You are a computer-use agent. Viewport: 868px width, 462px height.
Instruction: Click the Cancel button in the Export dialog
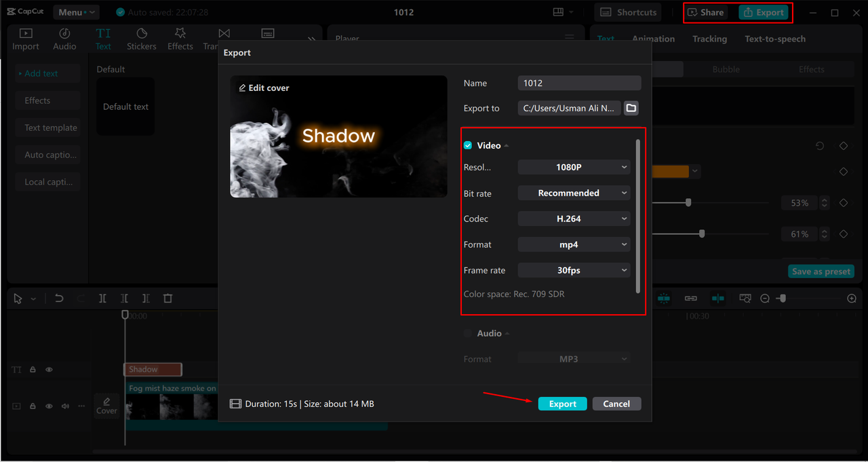[x=616, y=404]
